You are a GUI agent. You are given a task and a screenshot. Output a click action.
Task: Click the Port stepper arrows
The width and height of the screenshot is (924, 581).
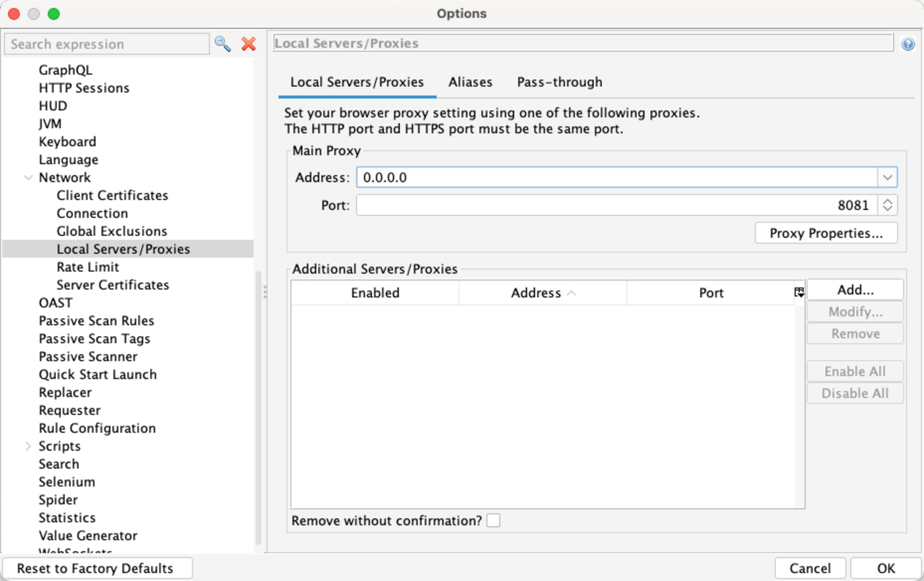point(887,205)
